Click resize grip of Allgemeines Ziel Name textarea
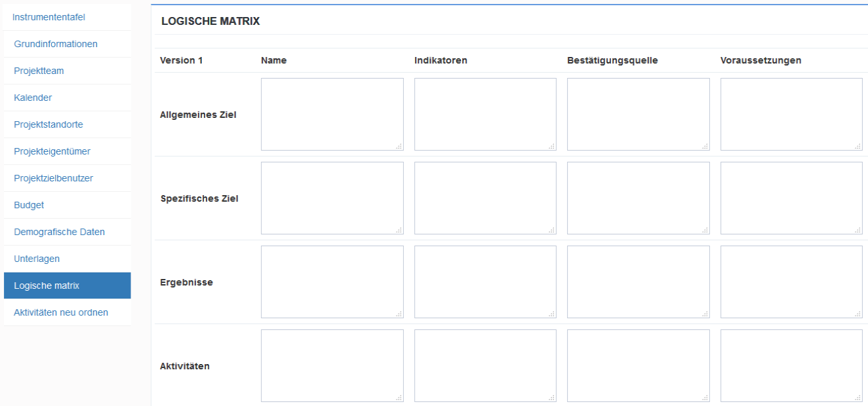Image resolution: width=868 pixels, height=406 pixels. tap(399, 147)
